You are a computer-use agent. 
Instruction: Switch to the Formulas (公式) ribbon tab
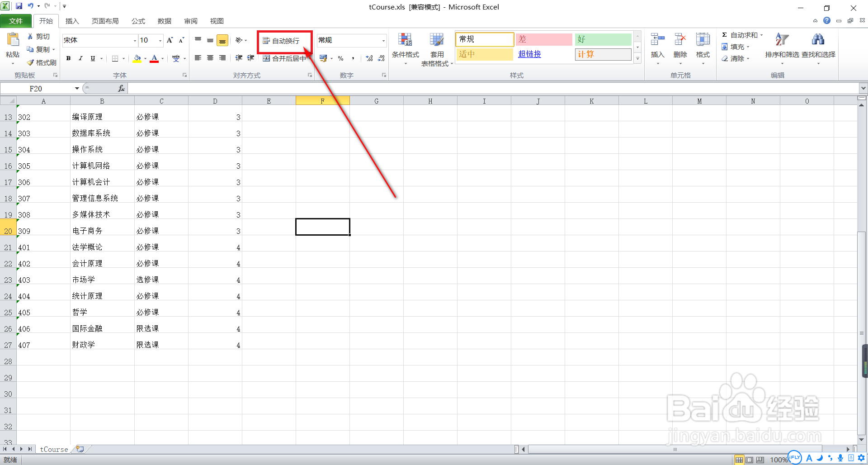(138, 21)
